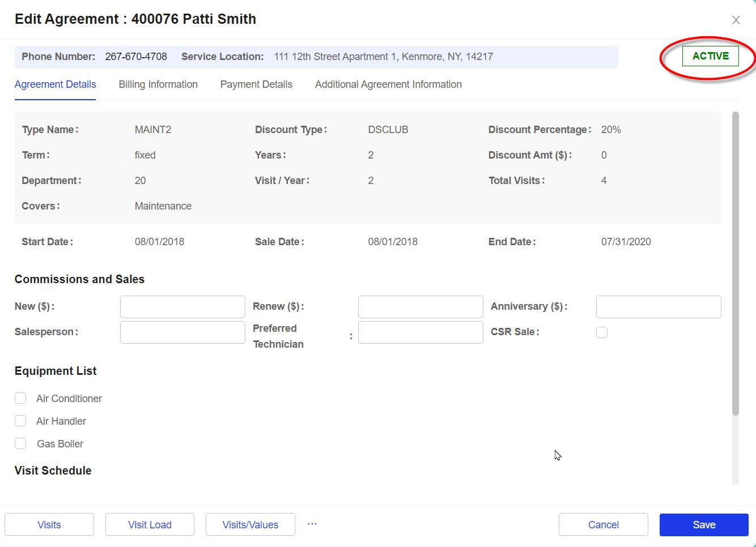The image size is (756, 547).
Task: Open the Payment Details tab
Action: click(x=256, y=84)
